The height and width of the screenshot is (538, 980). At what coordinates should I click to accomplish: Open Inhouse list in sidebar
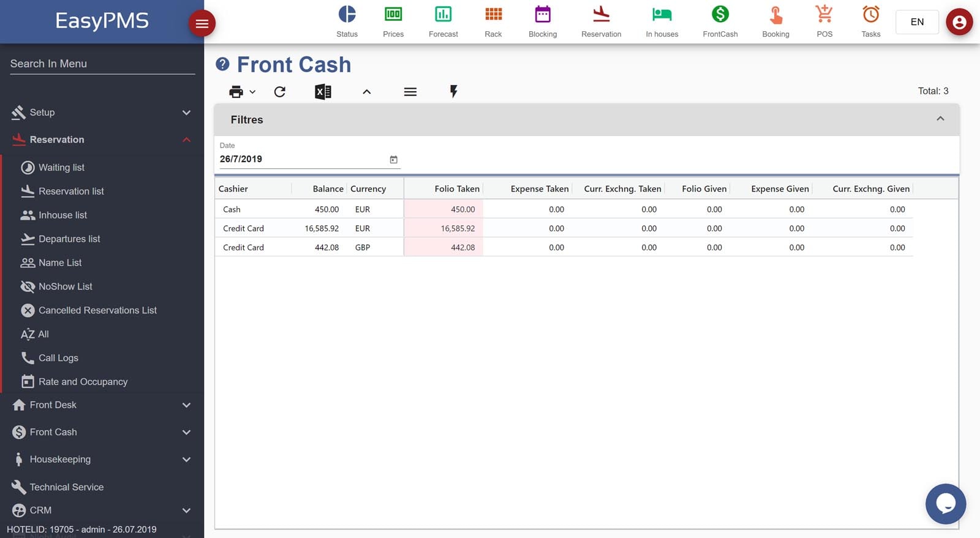[62, 215]
